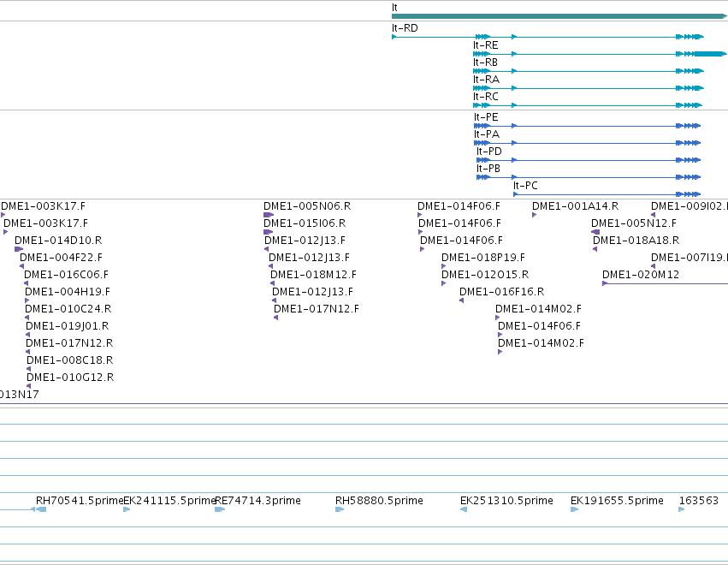The width and height of the screenshot is (728, 565).
Task: Select the DME1-005N06.R feature label
Action: point(307,206)
